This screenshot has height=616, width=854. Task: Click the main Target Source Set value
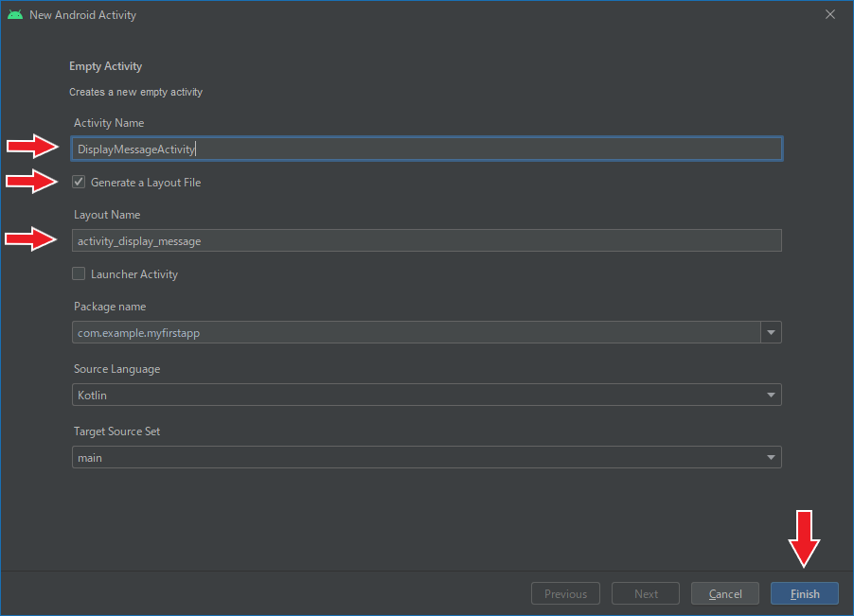(x=379, y=457)
